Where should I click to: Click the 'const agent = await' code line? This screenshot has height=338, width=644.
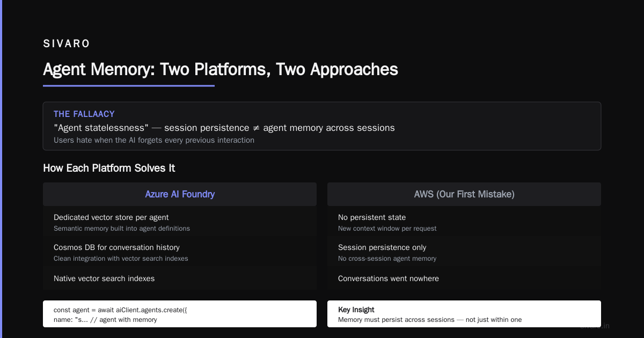pyautogui.click(x=120, y=310)
